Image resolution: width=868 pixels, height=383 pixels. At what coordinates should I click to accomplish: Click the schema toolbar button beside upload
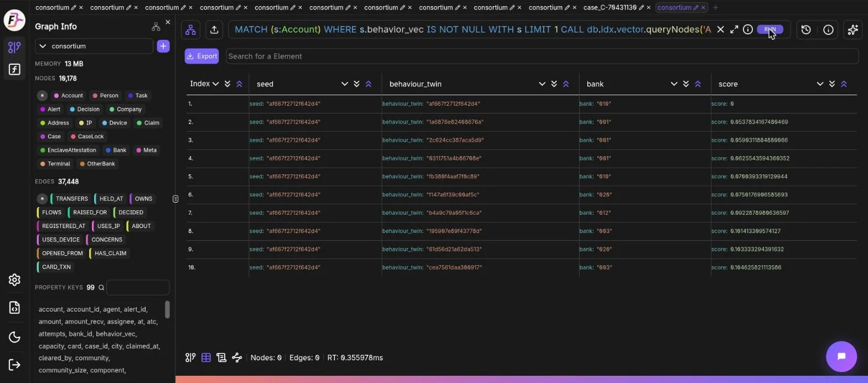pos(190,30)
